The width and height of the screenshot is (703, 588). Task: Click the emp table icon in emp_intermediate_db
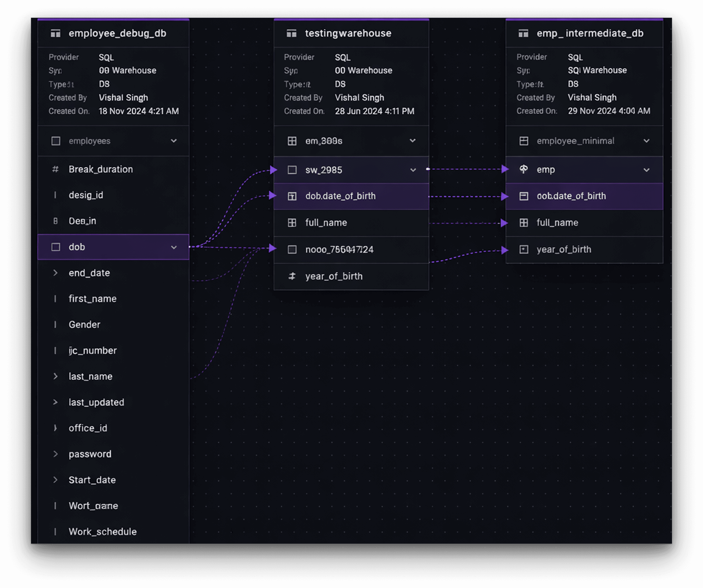click(x=524, y=169)
